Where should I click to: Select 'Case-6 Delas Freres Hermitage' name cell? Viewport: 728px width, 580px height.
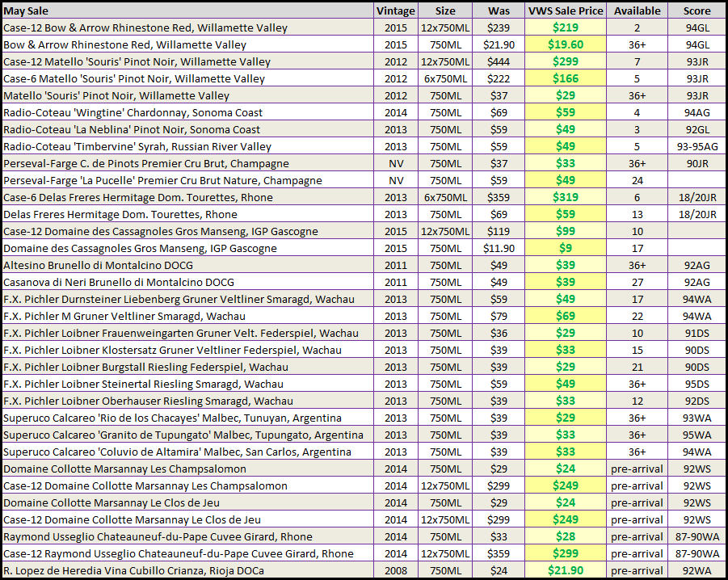tap(187, 197)
